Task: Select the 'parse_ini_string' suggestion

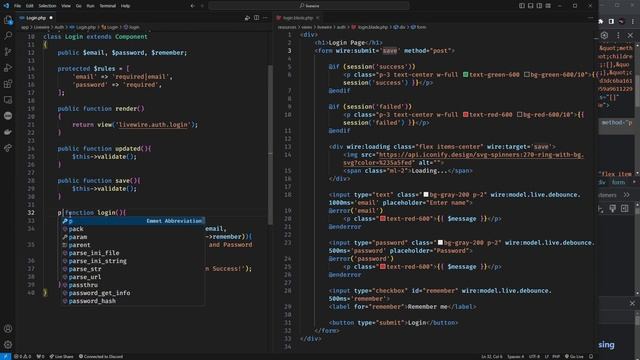Action: (x=133, y=261)
